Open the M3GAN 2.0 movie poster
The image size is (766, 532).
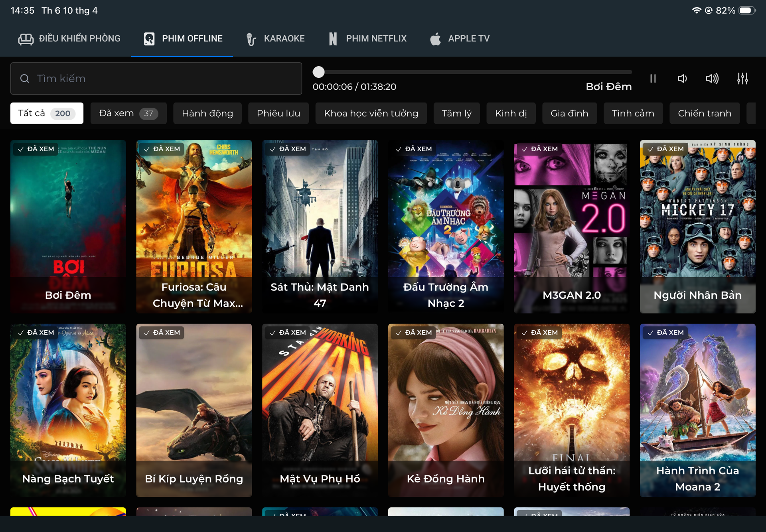click(x=571, y=226)
